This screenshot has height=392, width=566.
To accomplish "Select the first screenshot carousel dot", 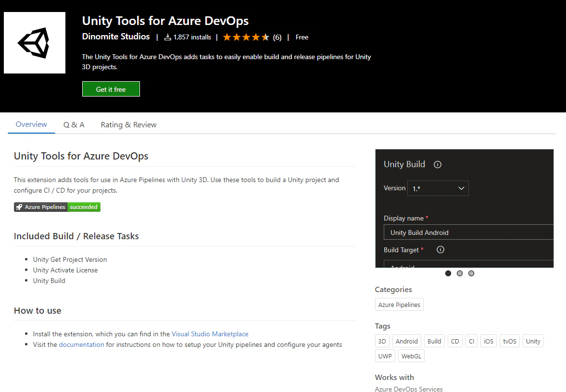I will point(448,273).
